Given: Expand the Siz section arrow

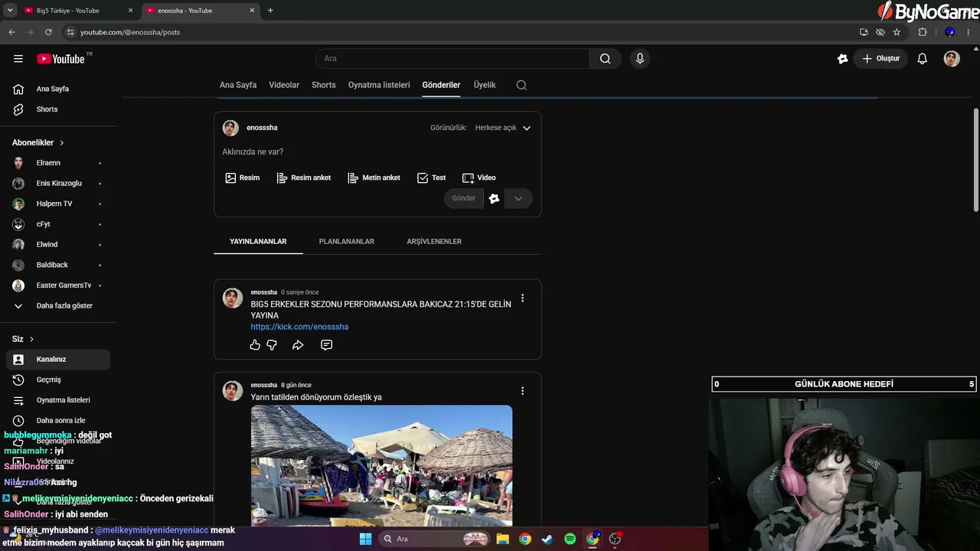Looking at the screenshot, I should click(x=31, y=339).
